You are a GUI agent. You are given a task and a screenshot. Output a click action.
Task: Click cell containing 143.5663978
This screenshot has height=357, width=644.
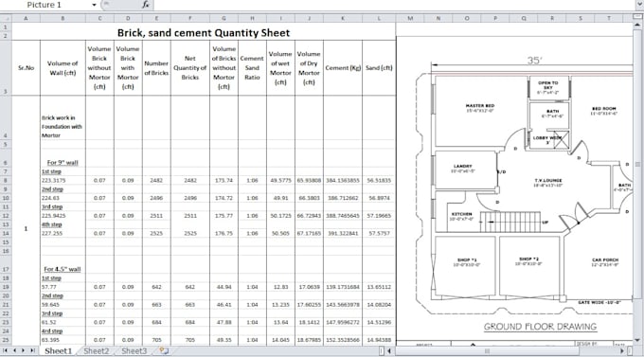(x=343, y=304)
